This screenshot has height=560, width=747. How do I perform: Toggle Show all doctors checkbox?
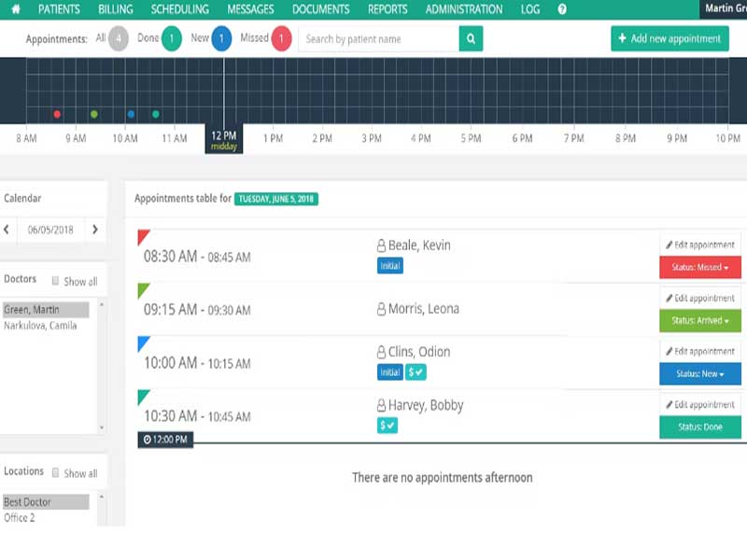tap(55, 281)
